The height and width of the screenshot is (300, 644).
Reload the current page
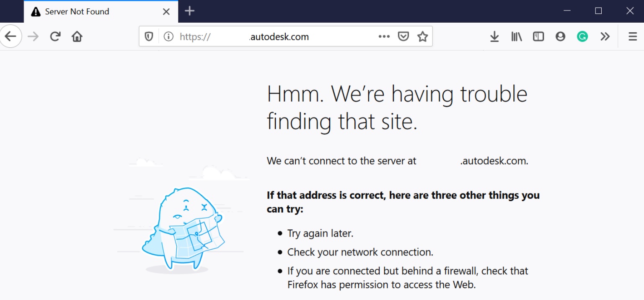click(55, 37)
